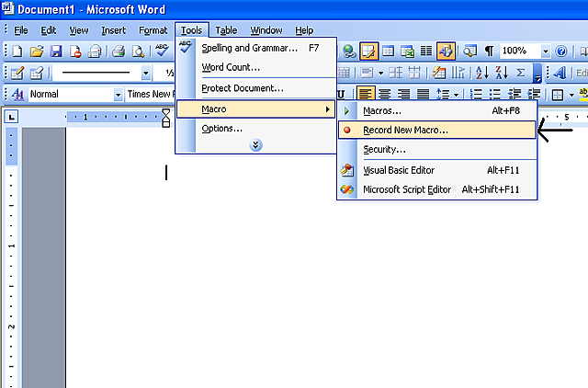Open Print Preview magnifier icon
588x388 pixels.
coord(138,51)
